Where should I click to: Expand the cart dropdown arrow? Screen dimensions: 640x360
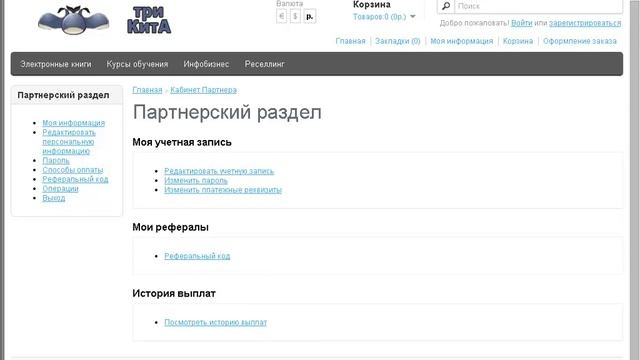click(x=413, y=17)
